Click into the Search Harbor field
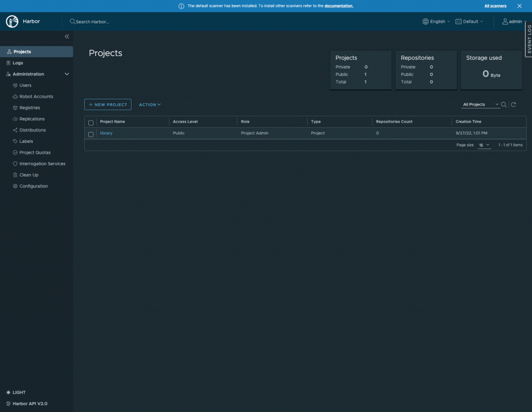This screenshot has height=412, width=532. coord(92,22)
